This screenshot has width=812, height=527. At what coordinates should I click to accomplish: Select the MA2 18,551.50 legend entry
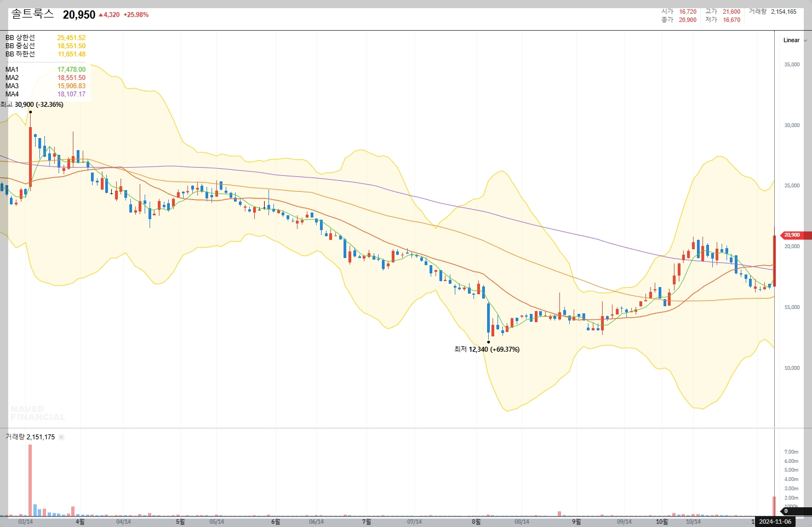(x=45, y=78)
